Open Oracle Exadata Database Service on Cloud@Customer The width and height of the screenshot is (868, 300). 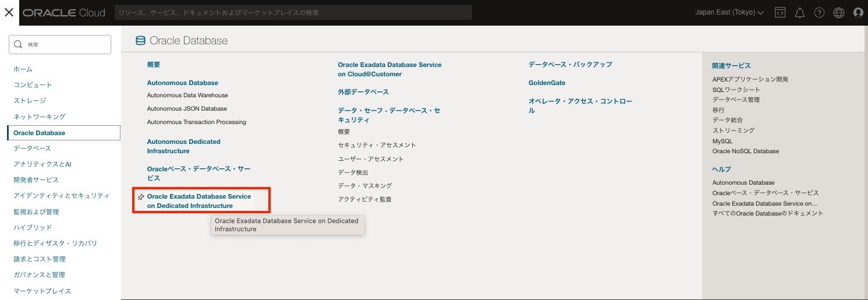pos(389,69)
